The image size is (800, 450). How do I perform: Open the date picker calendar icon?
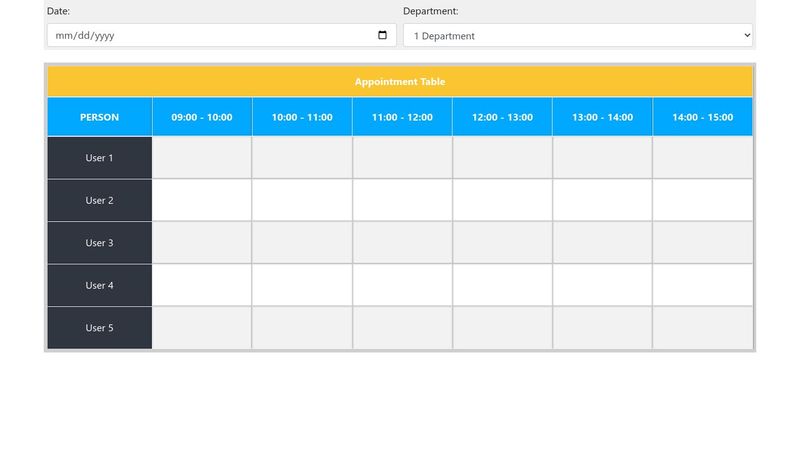(x=382, y=35)
